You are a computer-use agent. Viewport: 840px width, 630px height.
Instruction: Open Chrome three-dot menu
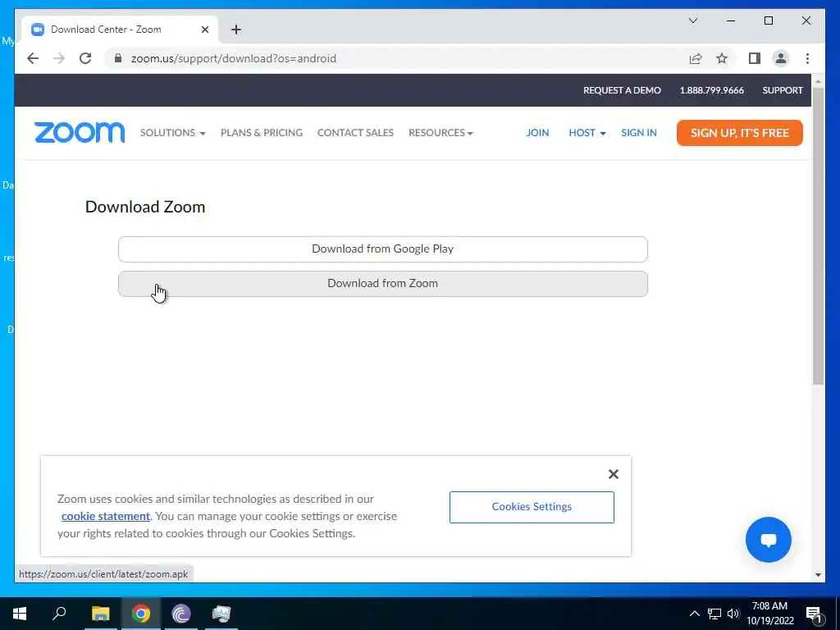[x=807, y=58]
